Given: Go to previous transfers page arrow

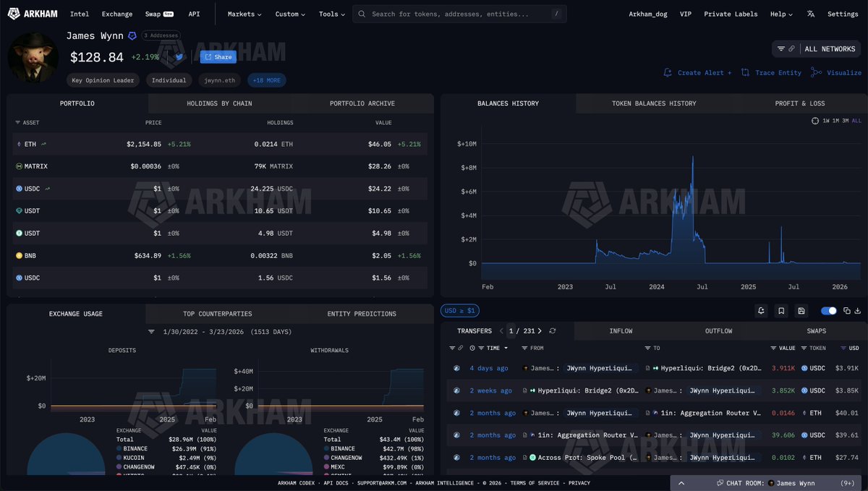Looking at the screenshot, I should click(502, 331).
